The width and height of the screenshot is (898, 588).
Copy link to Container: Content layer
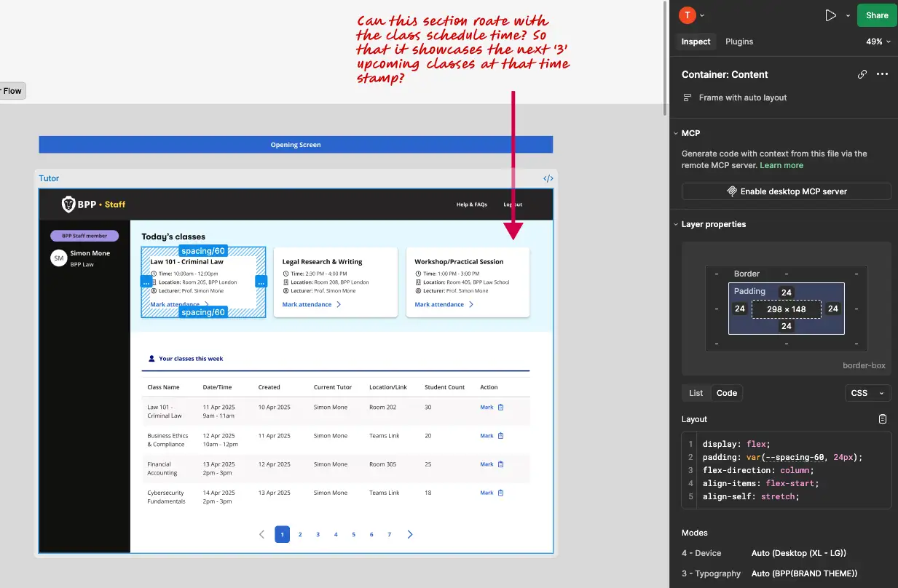pyautogui.click(x=862, y=74)
